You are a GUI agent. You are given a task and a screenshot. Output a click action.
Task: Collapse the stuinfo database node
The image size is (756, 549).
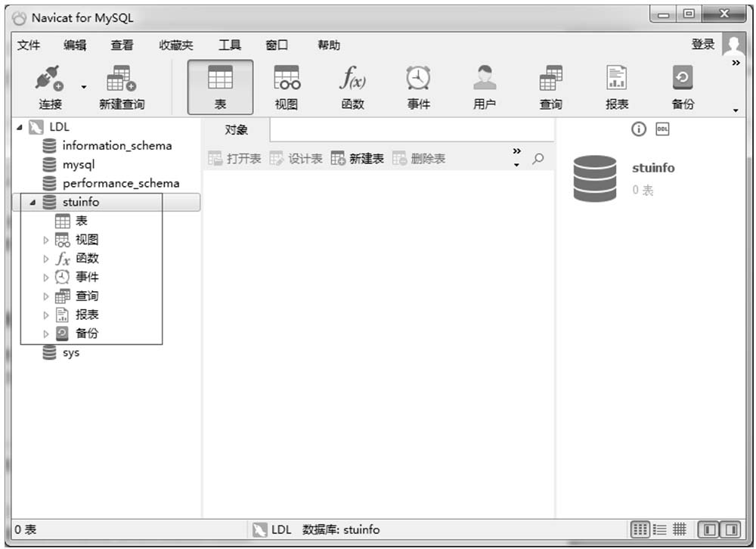pyautogui.click(x=33, y=203)
